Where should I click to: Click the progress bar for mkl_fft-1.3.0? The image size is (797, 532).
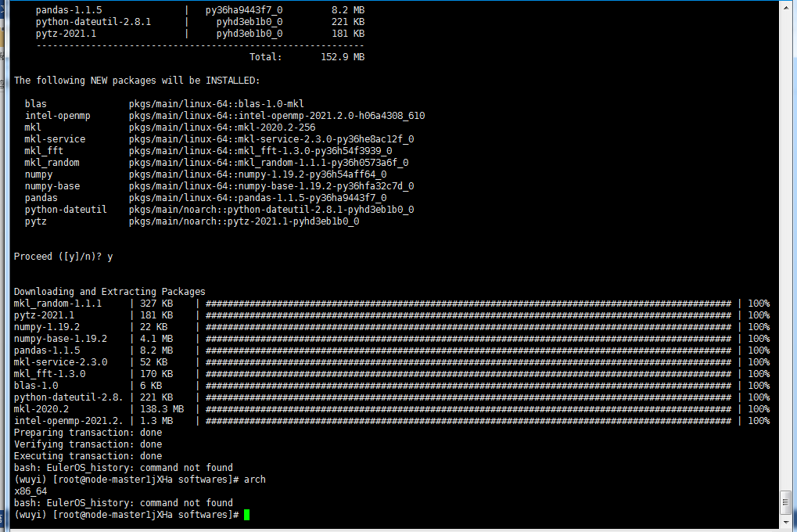pos(469,373)
